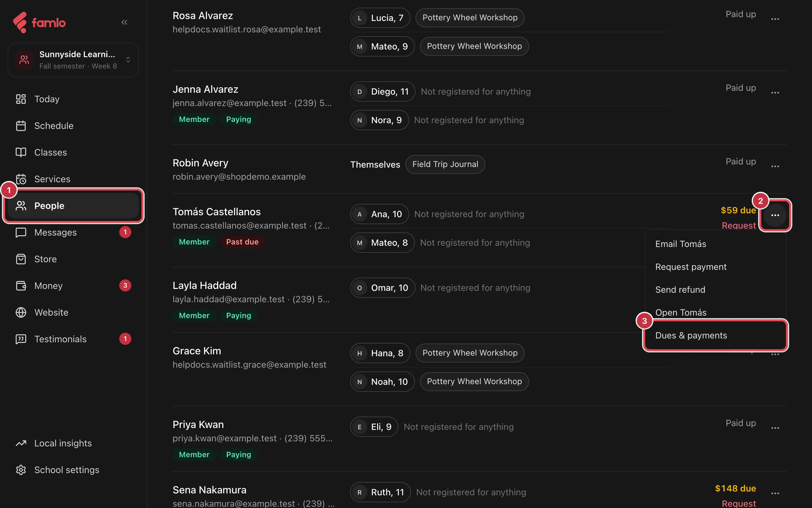812x508 pixels.
Task: Choose Send refund from the menu
Action: tap(715, 290)
